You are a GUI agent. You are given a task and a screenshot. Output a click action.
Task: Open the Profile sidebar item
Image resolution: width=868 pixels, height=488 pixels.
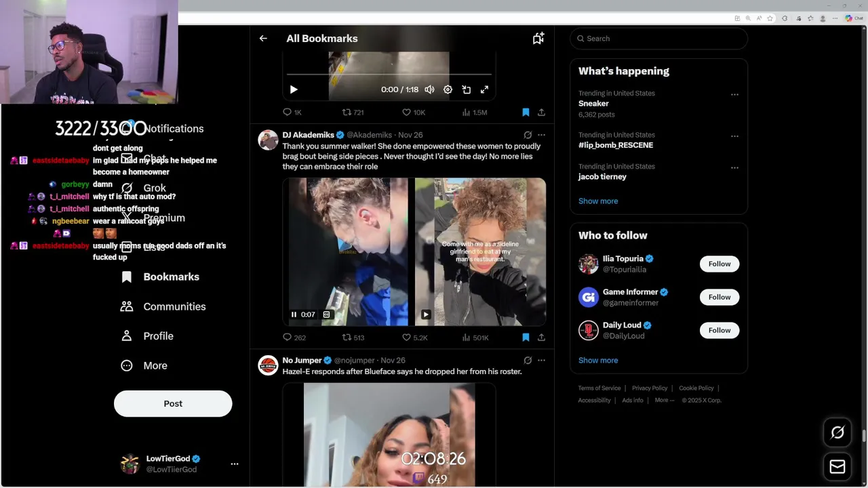pos(147,336)
